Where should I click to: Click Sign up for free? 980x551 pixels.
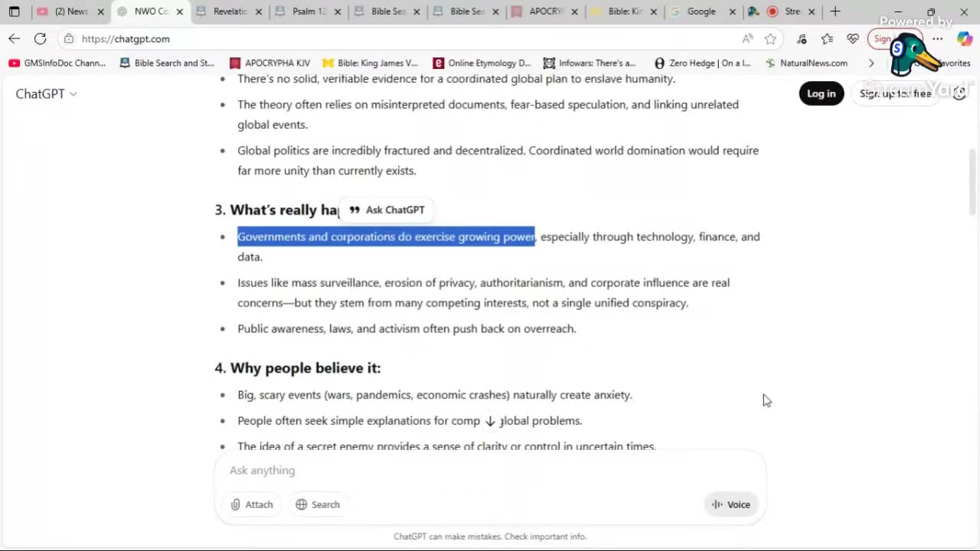(895, 93)
